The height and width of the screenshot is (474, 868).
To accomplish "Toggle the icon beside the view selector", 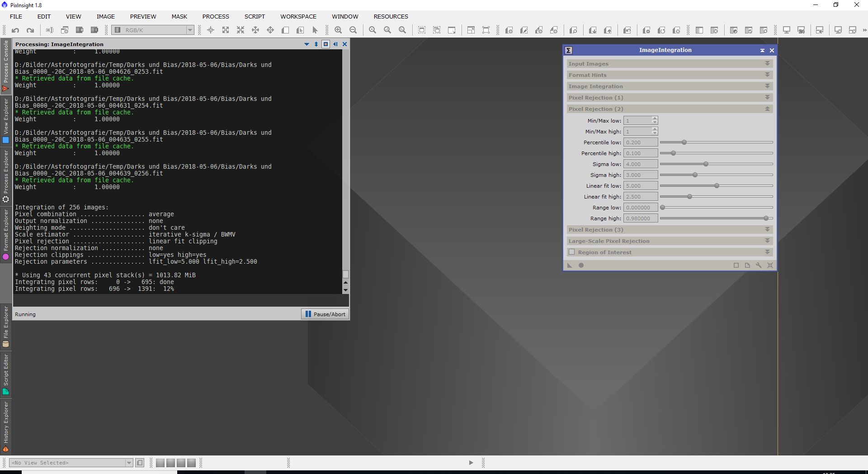I will point(140,463).
